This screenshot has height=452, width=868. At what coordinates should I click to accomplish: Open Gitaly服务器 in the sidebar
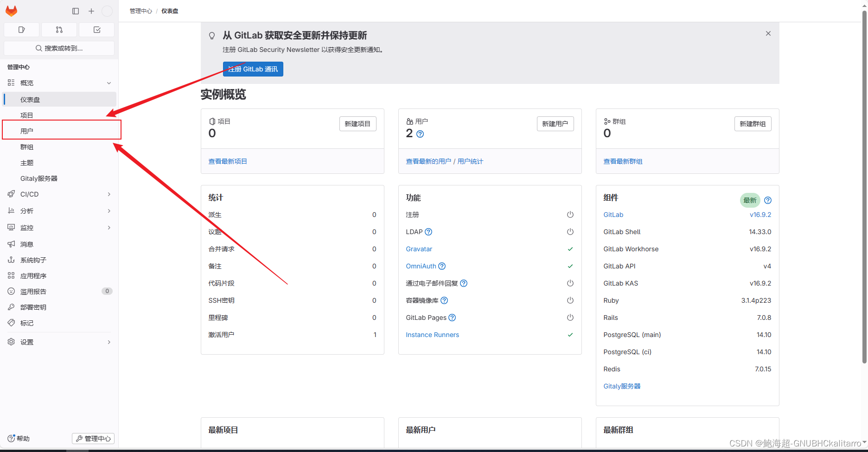click(x=59, y=178)
